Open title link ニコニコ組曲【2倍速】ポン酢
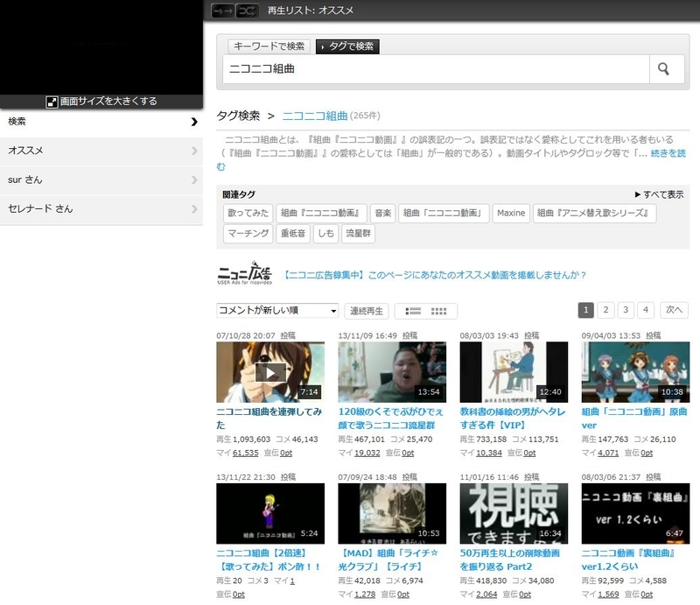 pos(269,559)
